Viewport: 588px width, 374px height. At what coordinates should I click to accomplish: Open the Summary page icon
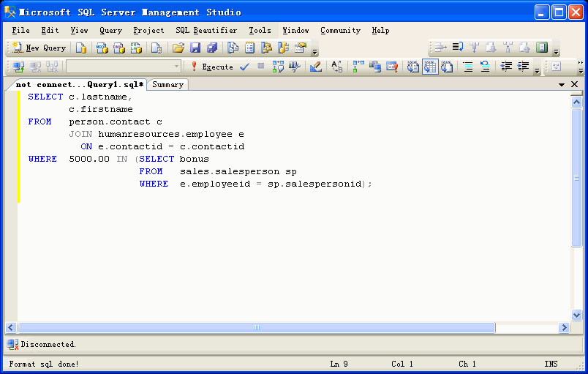(x=249, y=48)
